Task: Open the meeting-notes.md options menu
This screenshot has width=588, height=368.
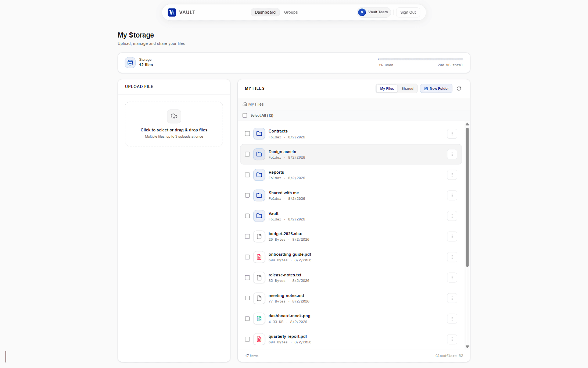Action: [452, 298]
